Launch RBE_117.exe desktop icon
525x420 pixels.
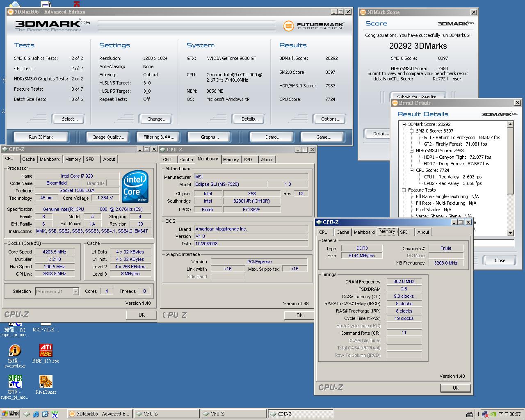[46, 353]
